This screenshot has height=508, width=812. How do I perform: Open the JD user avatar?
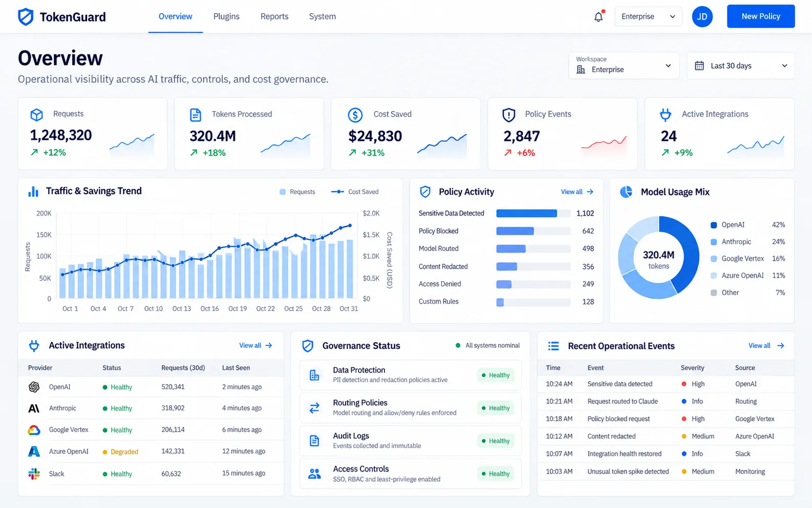point(702,16)
